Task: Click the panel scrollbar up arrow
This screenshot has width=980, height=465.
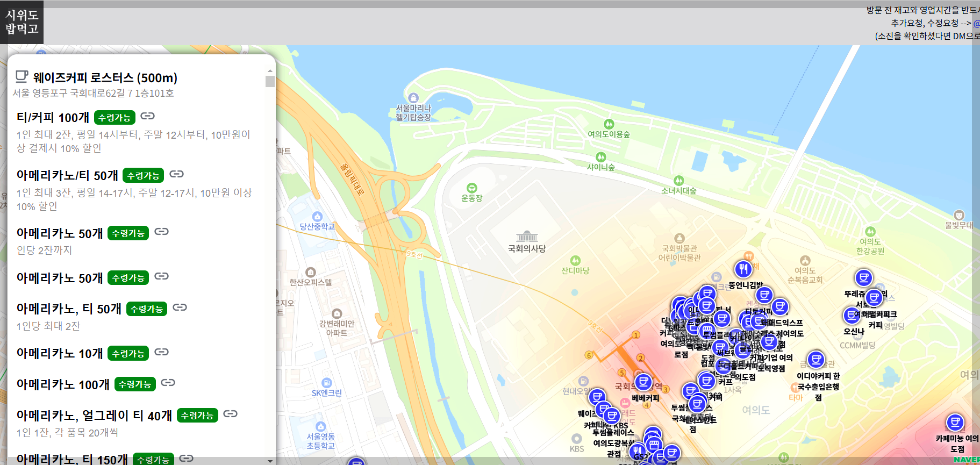Action: (x=270, y=71)
